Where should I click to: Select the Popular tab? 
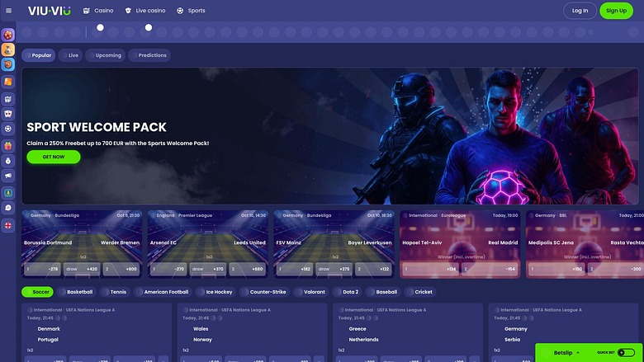coord(38,55)
